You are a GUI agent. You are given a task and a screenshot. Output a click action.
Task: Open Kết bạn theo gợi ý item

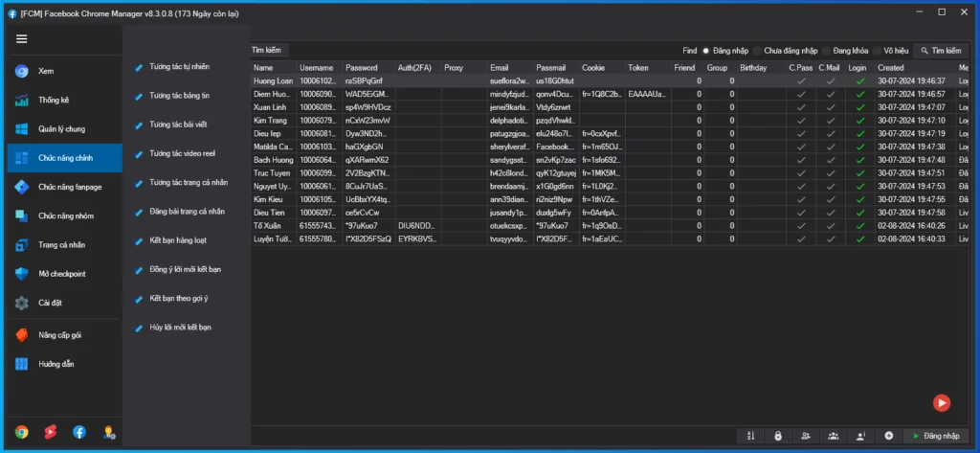[179, 299]
